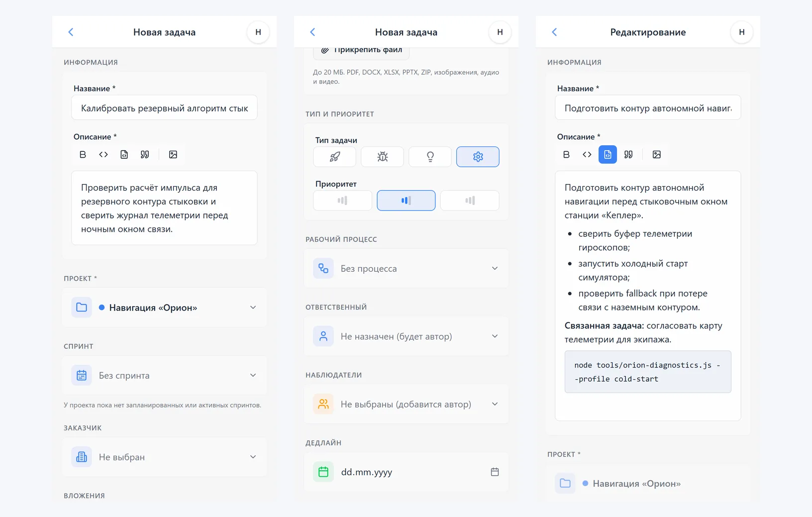812x517 pixels.
Task: Click folder icon in Редактирование project row
Action: pos(565,483)
